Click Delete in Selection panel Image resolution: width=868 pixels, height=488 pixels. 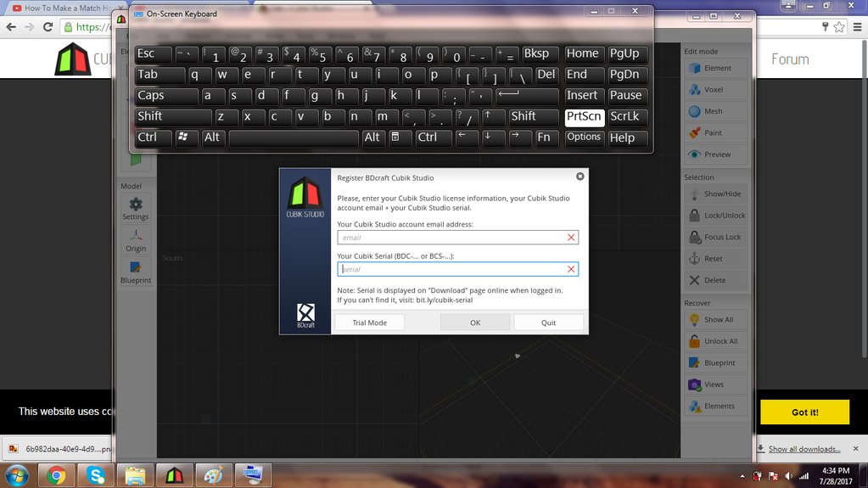716,280
